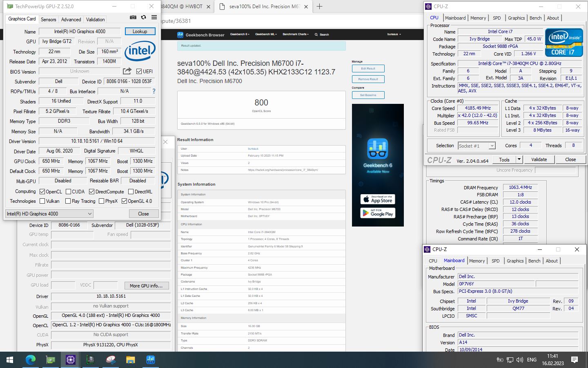
Task: Click the Validate button in CPU-Z
Action: click(x=539, y=159)
